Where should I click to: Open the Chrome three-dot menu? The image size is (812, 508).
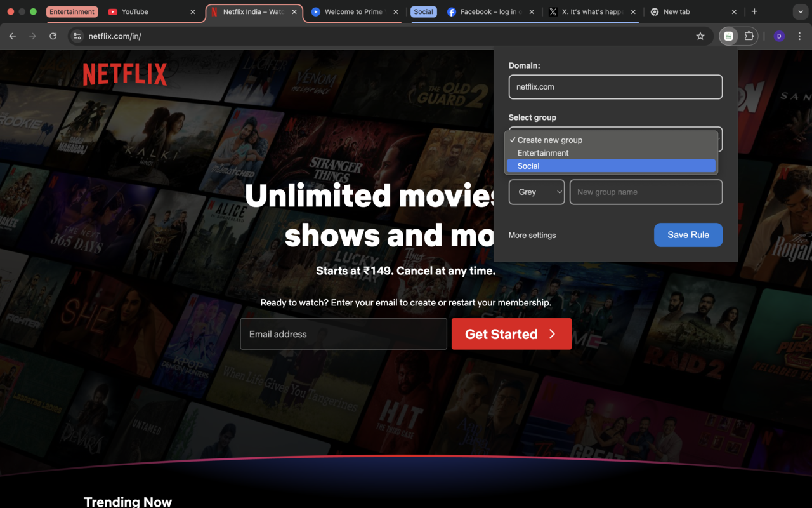coord(799,36)
